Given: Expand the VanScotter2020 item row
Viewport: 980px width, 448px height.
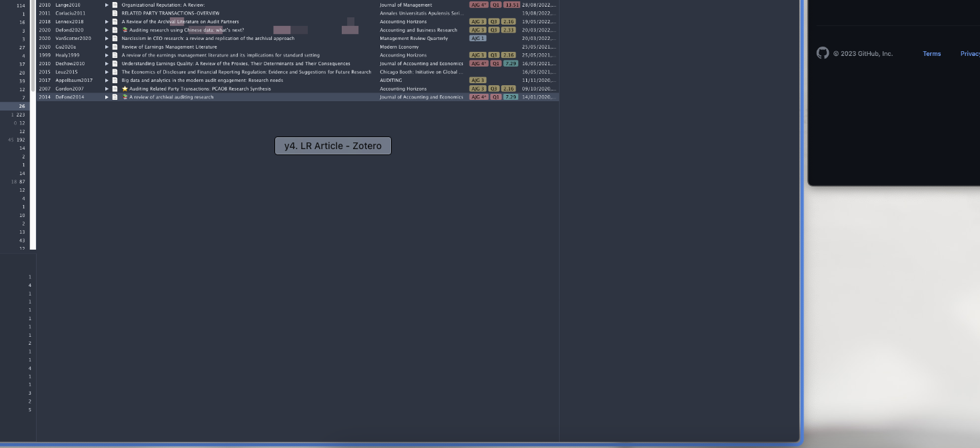Looking at the screenshot, I should point(107,38).
